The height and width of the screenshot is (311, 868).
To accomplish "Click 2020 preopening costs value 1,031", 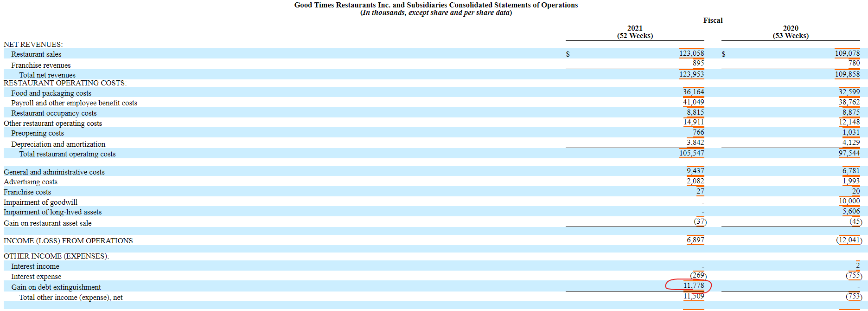I will click(x=851, y=132).
